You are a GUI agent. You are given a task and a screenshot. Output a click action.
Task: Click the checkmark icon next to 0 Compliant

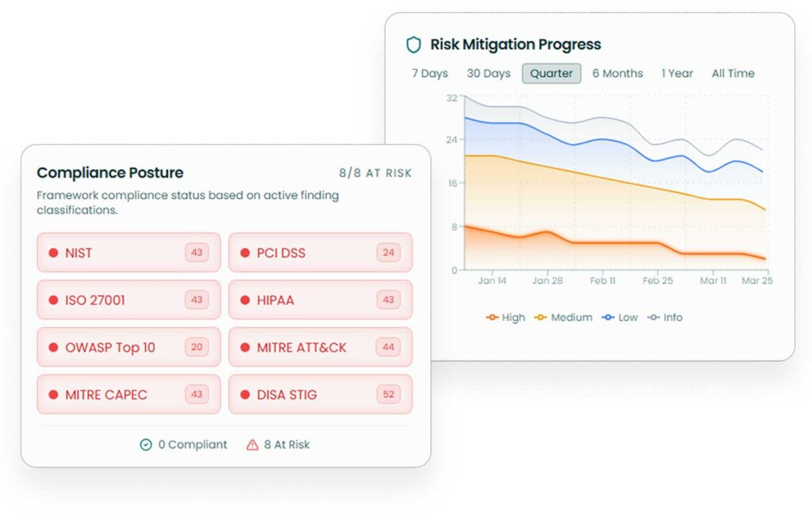[146, 444]
